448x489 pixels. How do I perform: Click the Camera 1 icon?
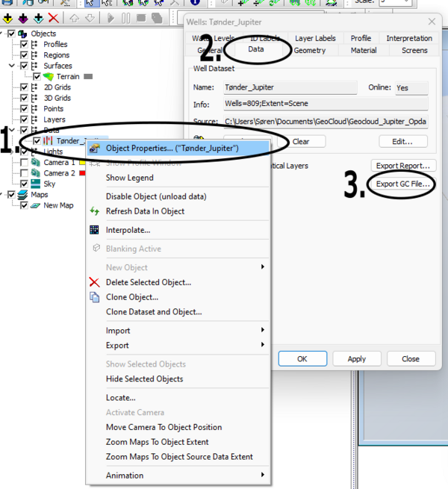(36, 162)
